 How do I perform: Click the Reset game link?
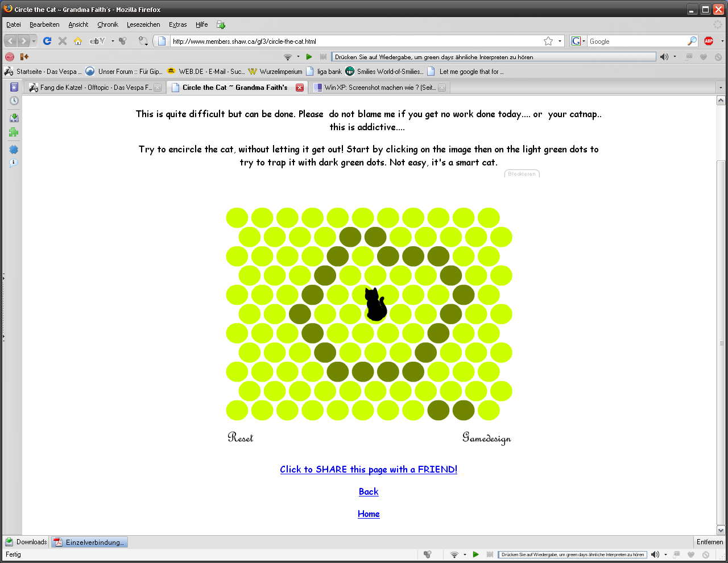[241, 437]
